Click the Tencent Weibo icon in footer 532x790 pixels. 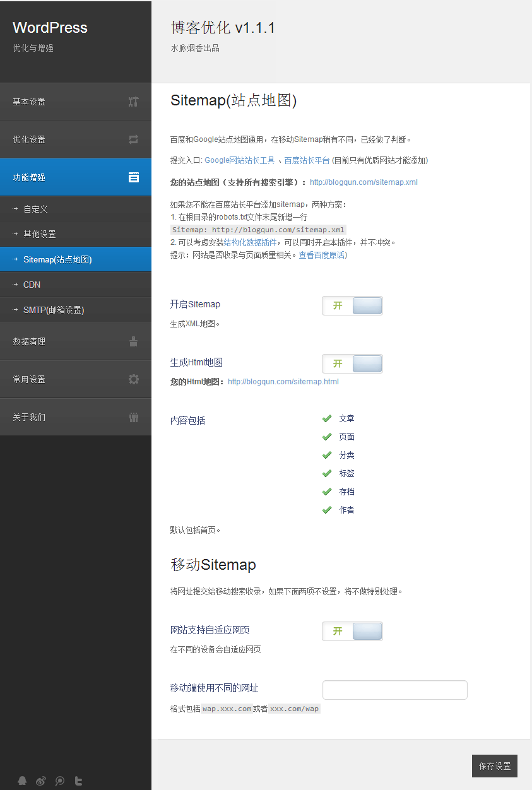[60, 781]
